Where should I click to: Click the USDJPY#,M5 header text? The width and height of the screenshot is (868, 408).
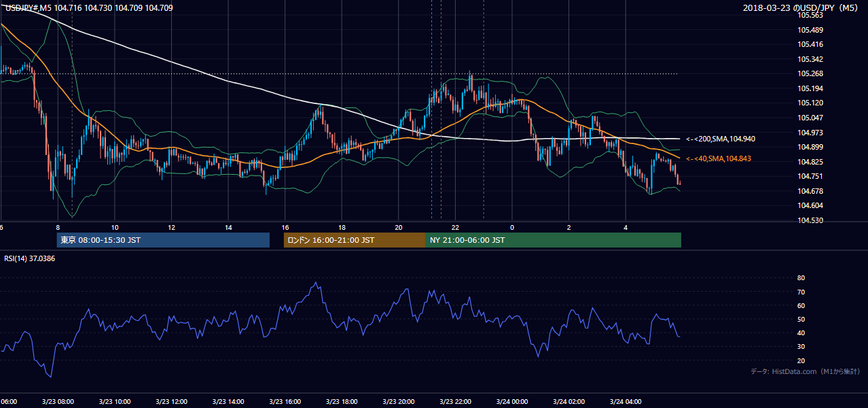[x=88, y=7]
